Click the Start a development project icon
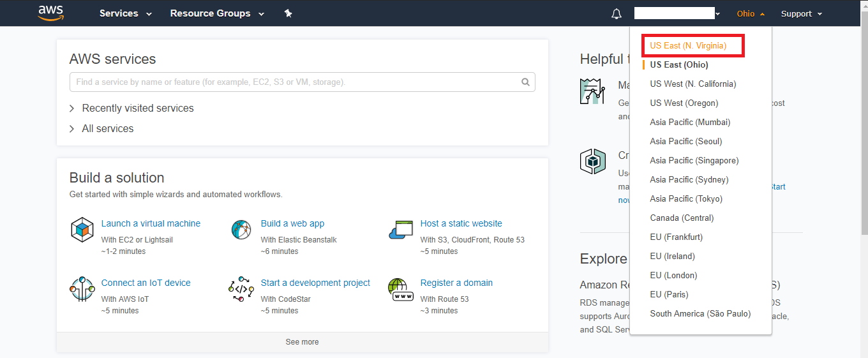868x358 pixels. point(241,289)
